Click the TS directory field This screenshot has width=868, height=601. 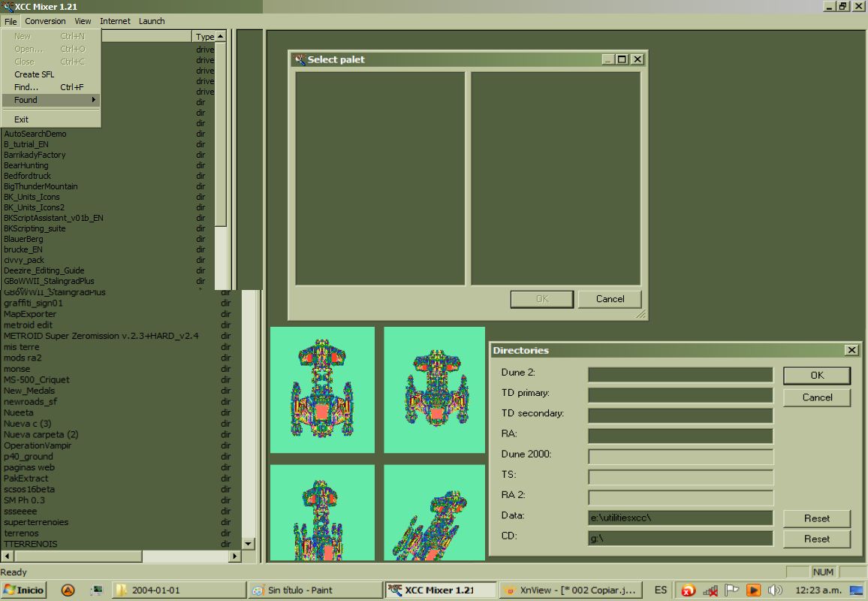click(x=680, y=477)
